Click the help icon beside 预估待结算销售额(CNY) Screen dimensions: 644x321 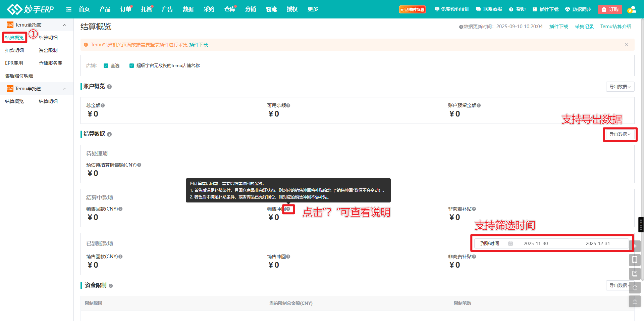pyautogui.click(x=139, y=165)
